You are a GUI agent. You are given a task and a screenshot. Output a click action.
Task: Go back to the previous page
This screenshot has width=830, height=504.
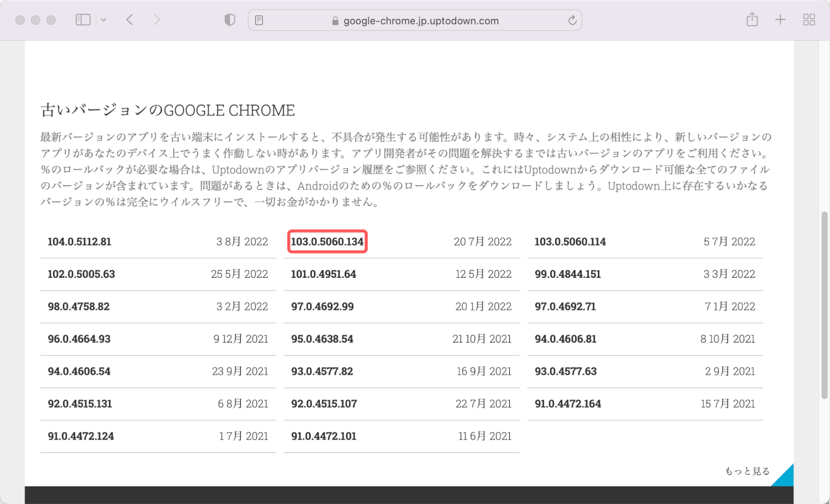click(x=129, y=20)
